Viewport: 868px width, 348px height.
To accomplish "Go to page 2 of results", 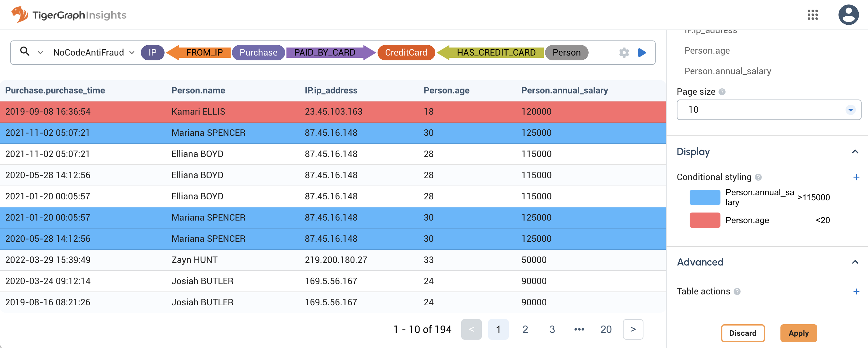I will click(x=525, y=329).
